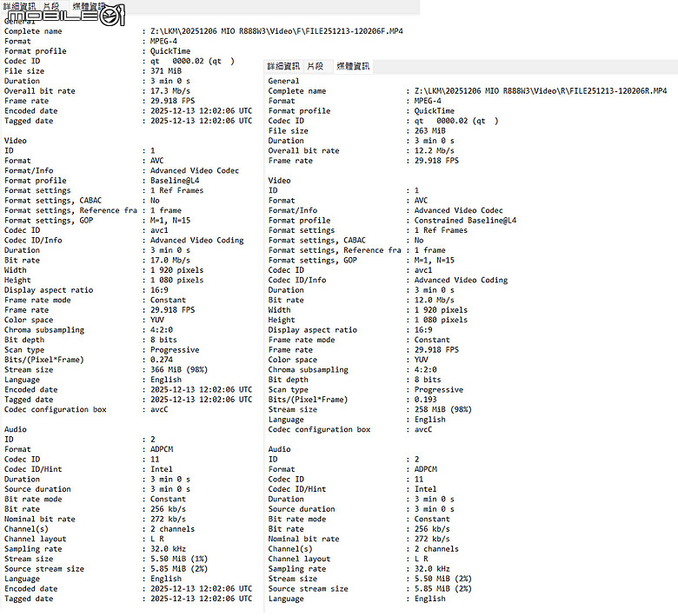Viewport: 678px width, 616px height.
Task: Select the Intel codec hint in right window
Action: click(x=425, y=489)
